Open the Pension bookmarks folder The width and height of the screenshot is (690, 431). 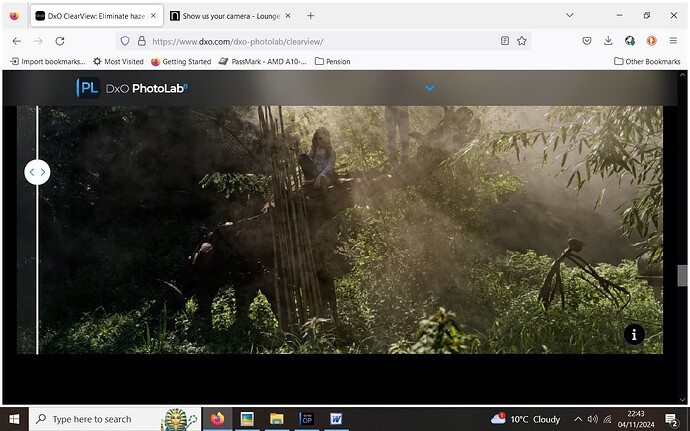point(332,61)
